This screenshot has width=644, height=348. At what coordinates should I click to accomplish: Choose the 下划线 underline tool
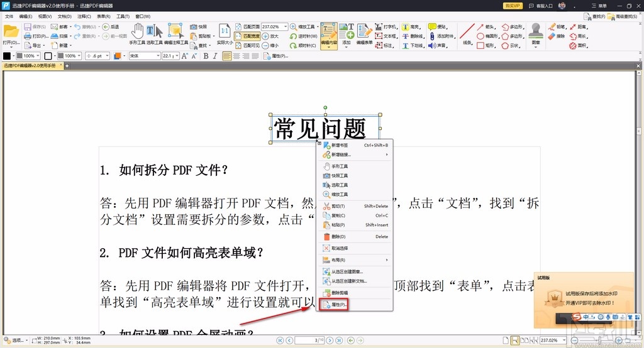coord(413,46)
